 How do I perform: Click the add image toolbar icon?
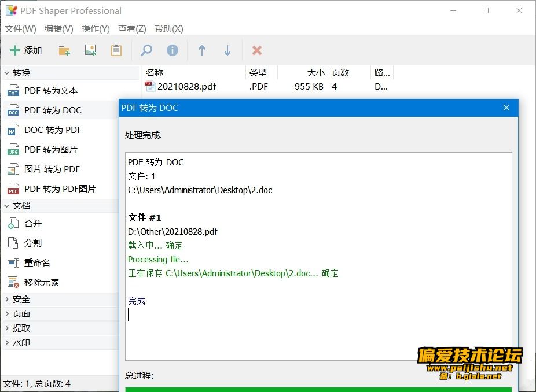click(x=90, y=50)
